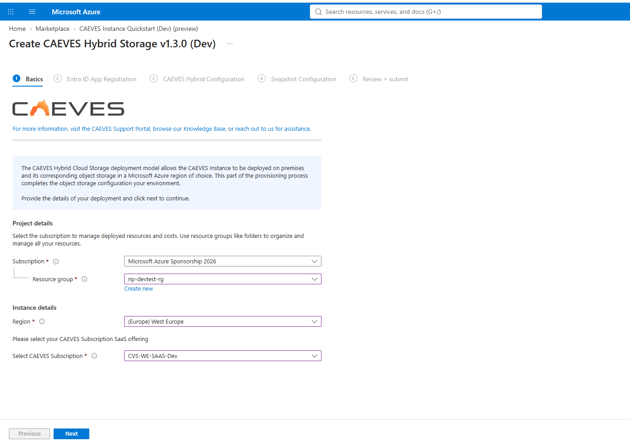Click Create new under Resource group
This screenshot has width=630, height=445.
coord(138,289)
